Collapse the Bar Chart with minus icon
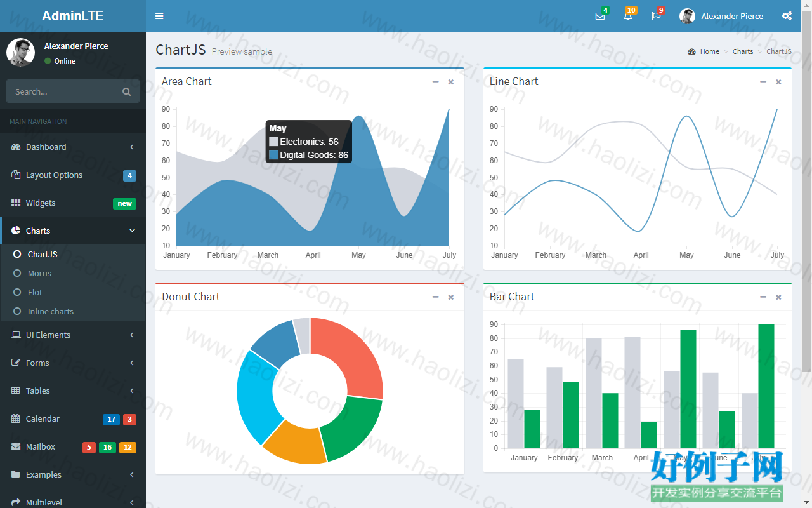Viewport: 812px width, 508px height. coord(763,297)
